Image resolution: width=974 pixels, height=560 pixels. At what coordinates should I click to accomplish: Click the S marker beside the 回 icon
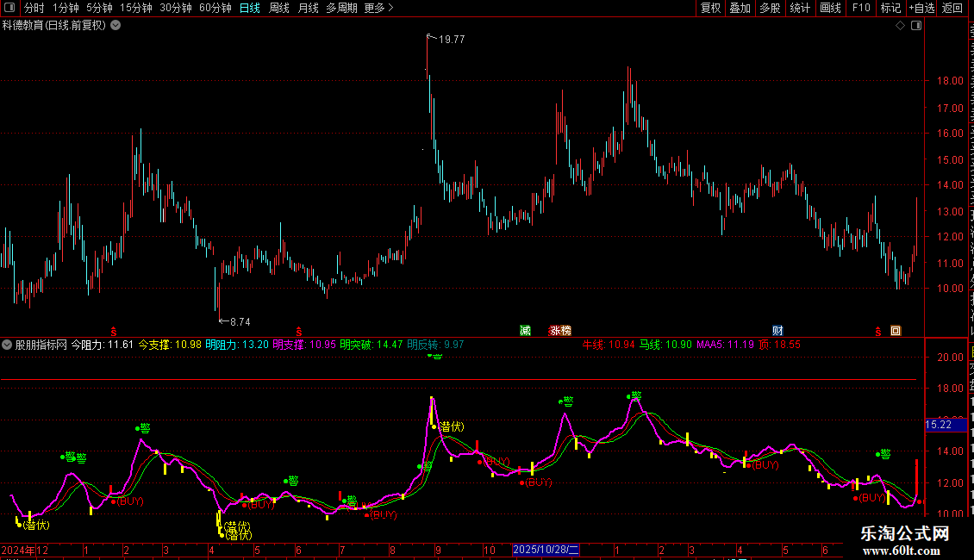tap(877, 332)
